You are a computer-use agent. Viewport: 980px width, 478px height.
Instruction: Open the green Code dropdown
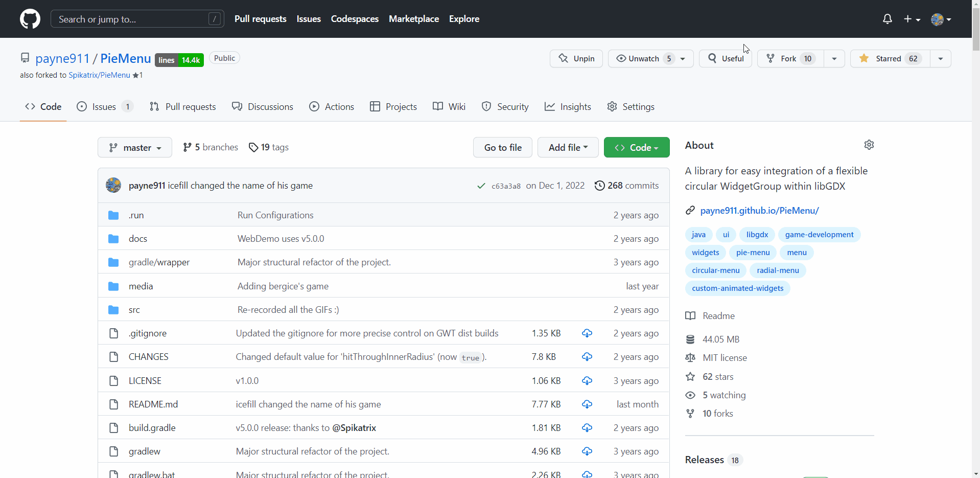pyautogui.click(x=637, y=147)
